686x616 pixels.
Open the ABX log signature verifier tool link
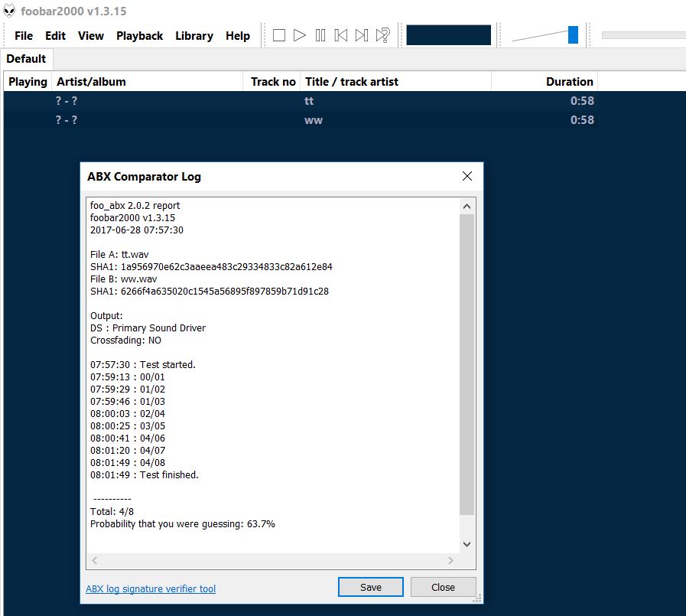[151, 589]
